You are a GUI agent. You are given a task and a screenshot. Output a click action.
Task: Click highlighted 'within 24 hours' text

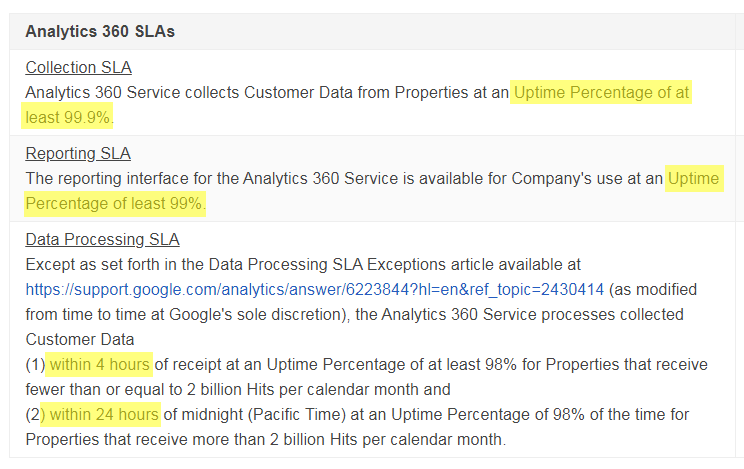pyautogui.click(x=101, y=414)
